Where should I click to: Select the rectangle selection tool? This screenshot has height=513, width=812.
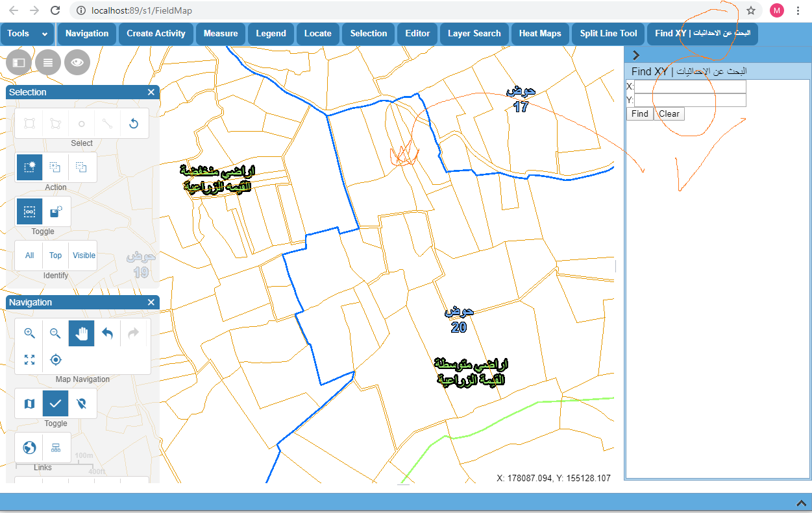pyautogui.click(x=29, y=123)
